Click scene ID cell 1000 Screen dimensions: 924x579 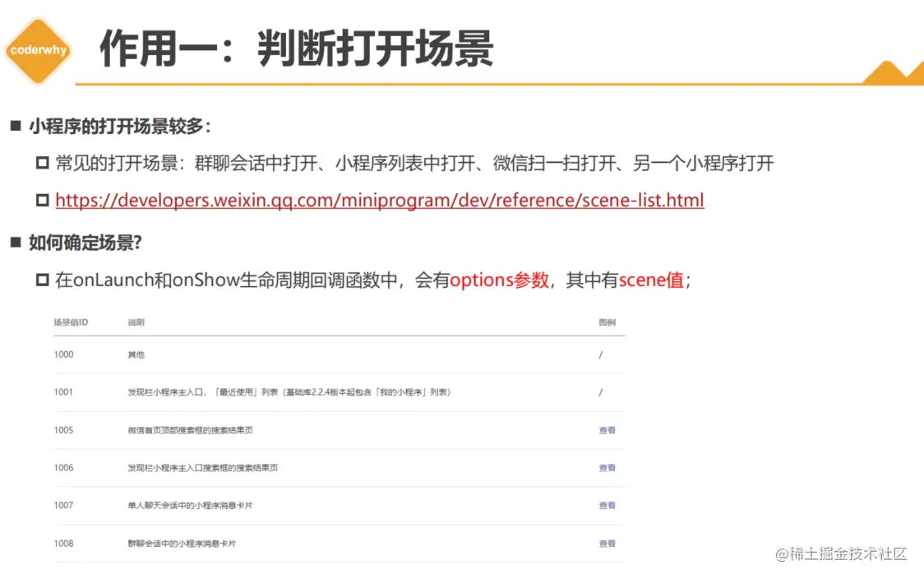click(63, 355)
